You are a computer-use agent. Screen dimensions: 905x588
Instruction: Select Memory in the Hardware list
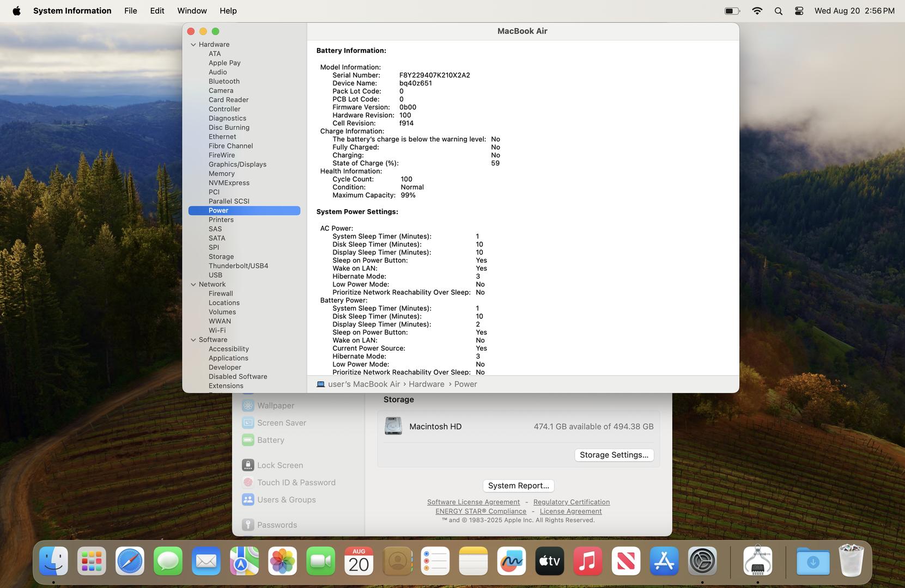pyautogui.click(x=221, y=174)
